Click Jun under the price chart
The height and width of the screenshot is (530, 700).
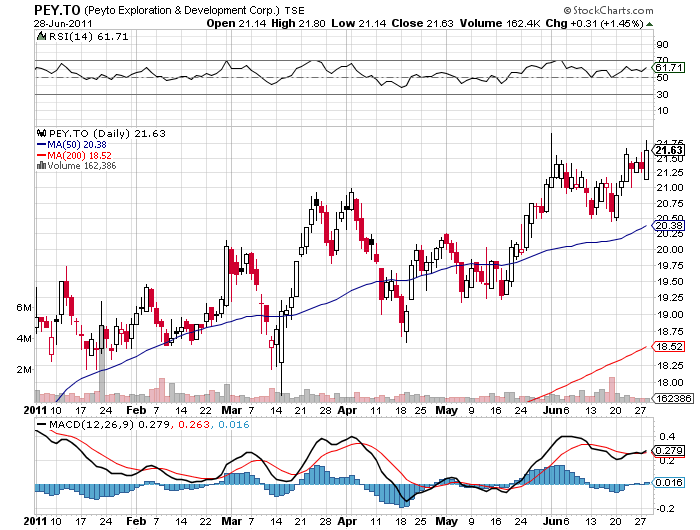[x=551, y=410]
